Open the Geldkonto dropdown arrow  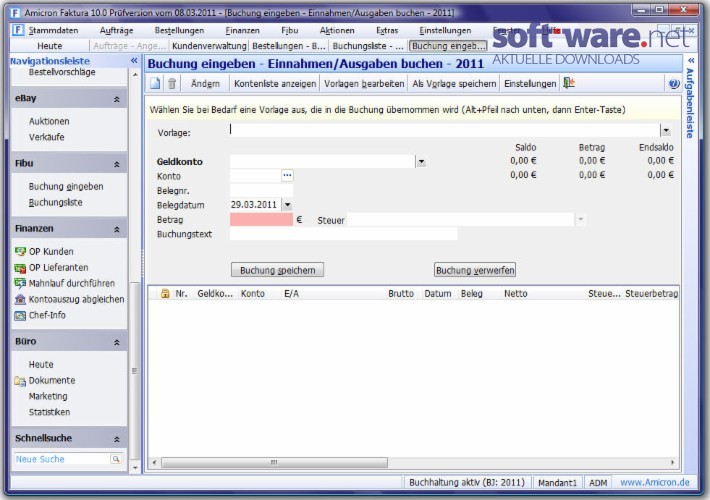click(x=421, y=162)
